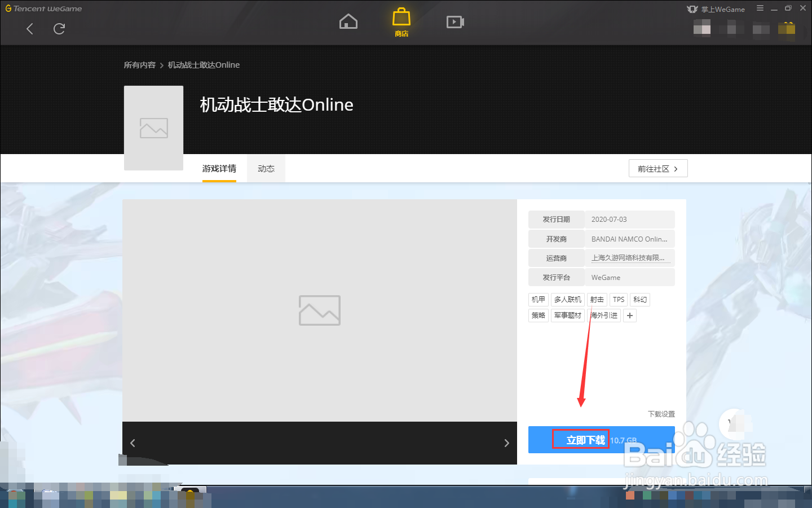This screenshot has height=508, width=812.
Task: Open the WeGame home page icon
Action: pyautogui.click(x=348, y=21)
